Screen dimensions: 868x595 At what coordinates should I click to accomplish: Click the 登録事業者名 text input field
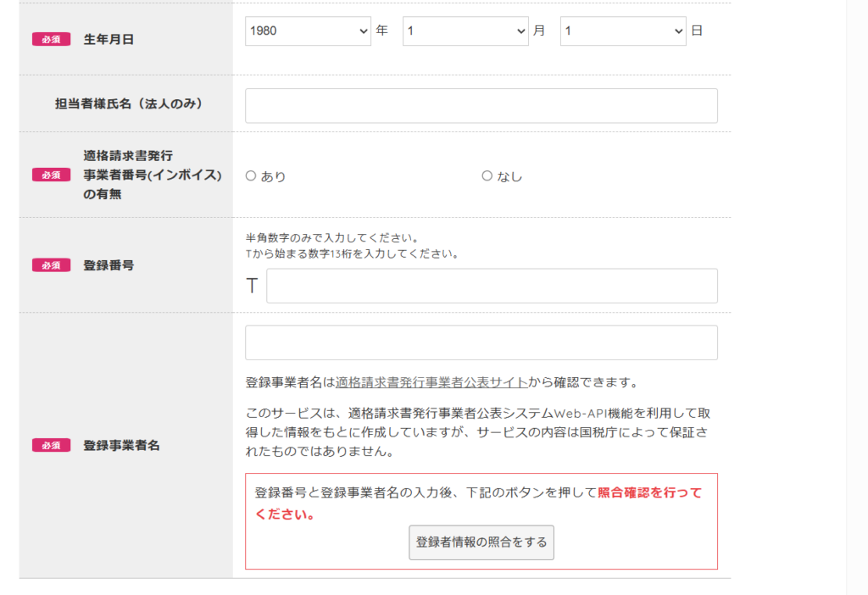tap(481, 343)
